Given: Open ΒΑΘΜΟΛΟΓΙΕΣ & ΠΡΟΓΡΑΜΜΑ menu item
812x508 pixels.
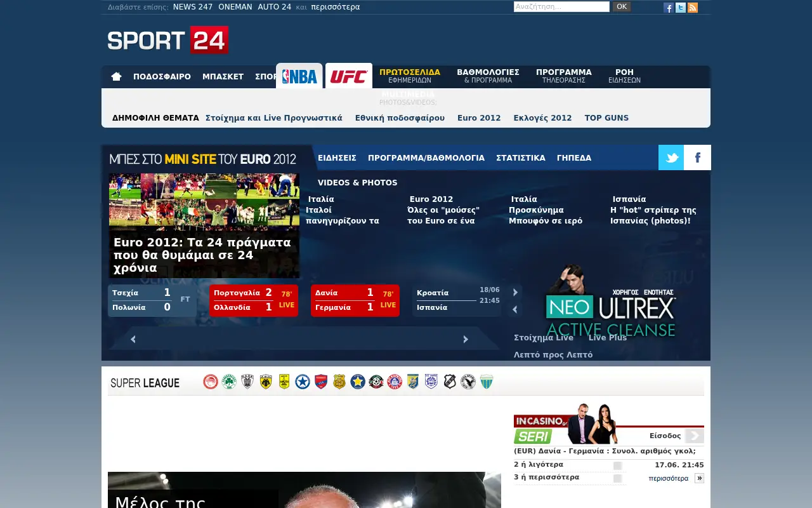Looking at the screenshot, I should [488, 76].
